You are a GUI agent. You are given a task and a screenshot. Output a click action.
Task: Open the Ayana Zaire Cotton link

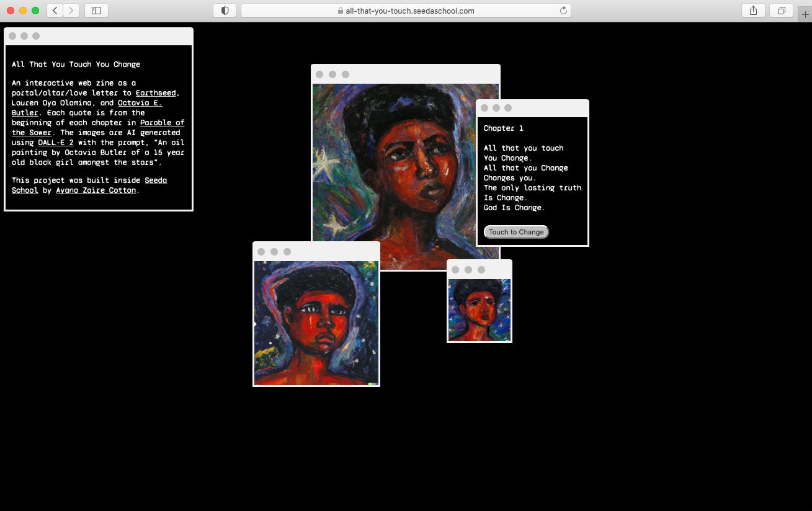coord(96,190)
